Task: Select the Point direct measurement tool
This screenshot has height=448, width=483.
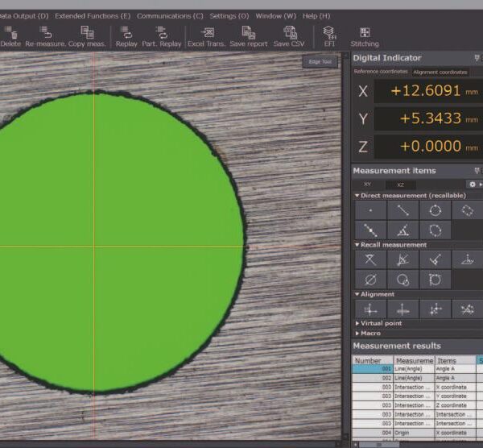Action: [370, 210]
